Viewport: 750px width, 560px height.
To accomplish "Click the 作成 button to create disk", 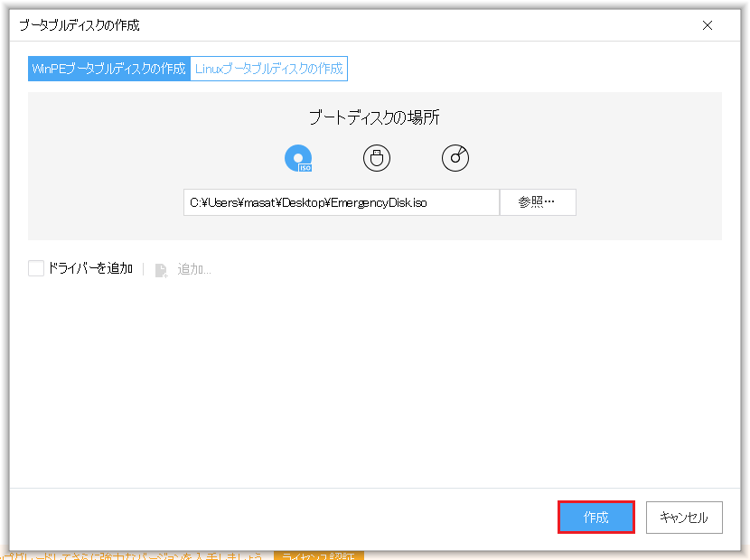I will pos(595,517).
